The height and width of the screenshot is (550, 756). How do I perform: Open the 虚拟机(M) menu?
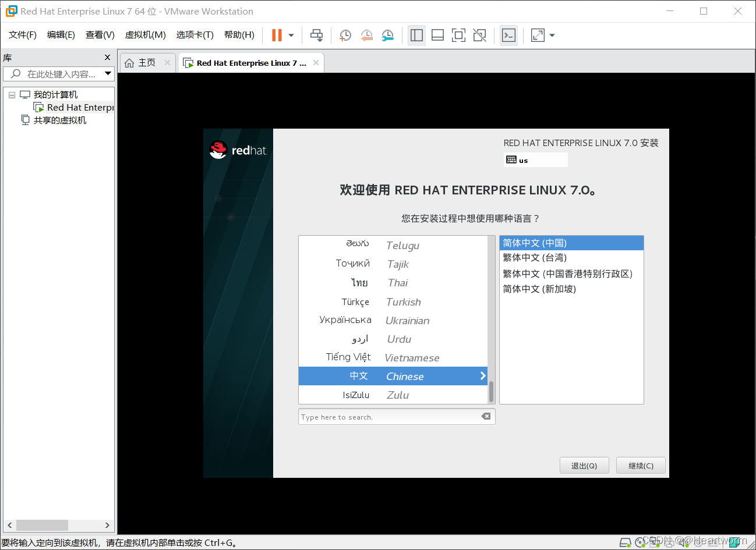pyautogui.click(x=146, y=35)
